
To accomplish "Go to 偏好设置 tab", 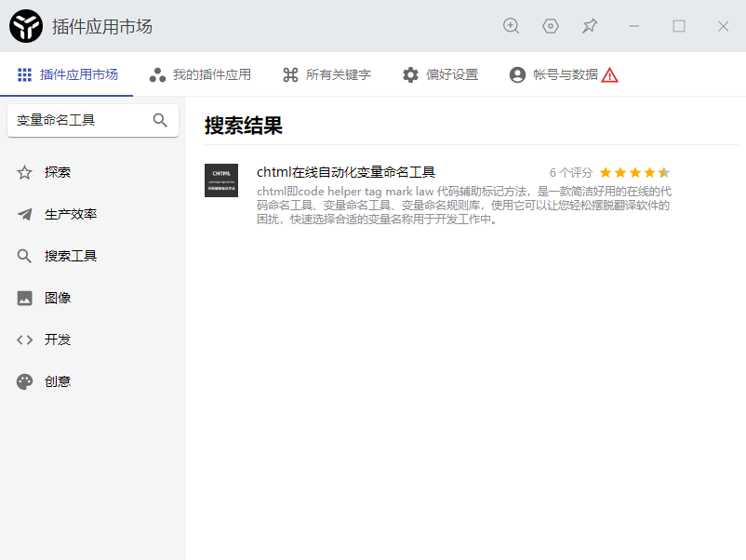I will 440,74.
